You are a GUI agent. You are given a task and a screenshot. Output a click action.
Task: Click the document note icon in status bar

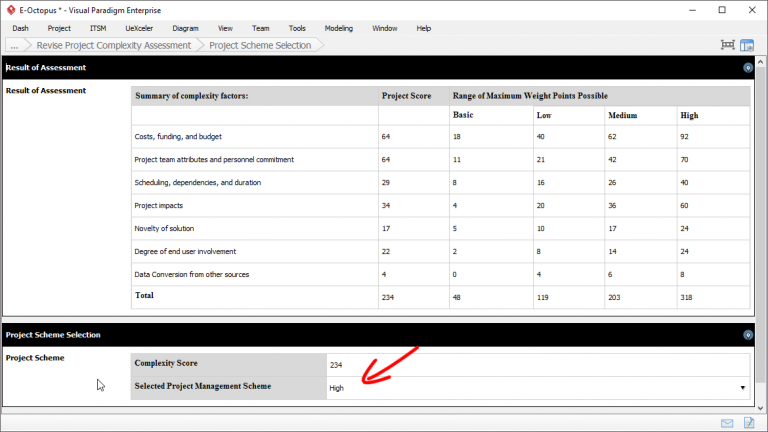[747, 423]
